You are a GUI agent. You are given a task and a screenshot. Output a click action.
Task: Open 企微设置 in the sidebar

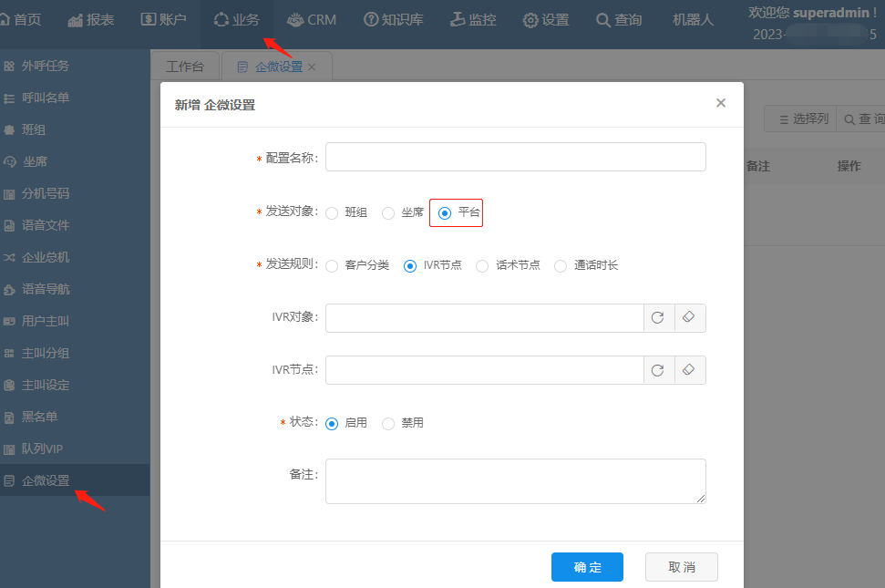[75, 480]
